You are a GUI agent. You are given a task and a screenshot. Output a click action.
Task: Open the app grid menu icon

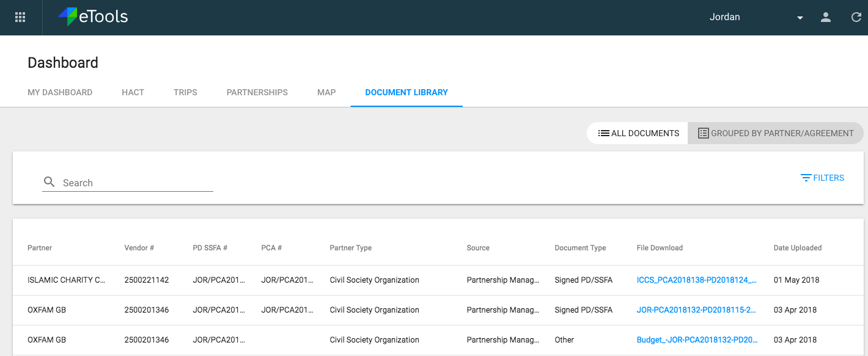point(20,17)
